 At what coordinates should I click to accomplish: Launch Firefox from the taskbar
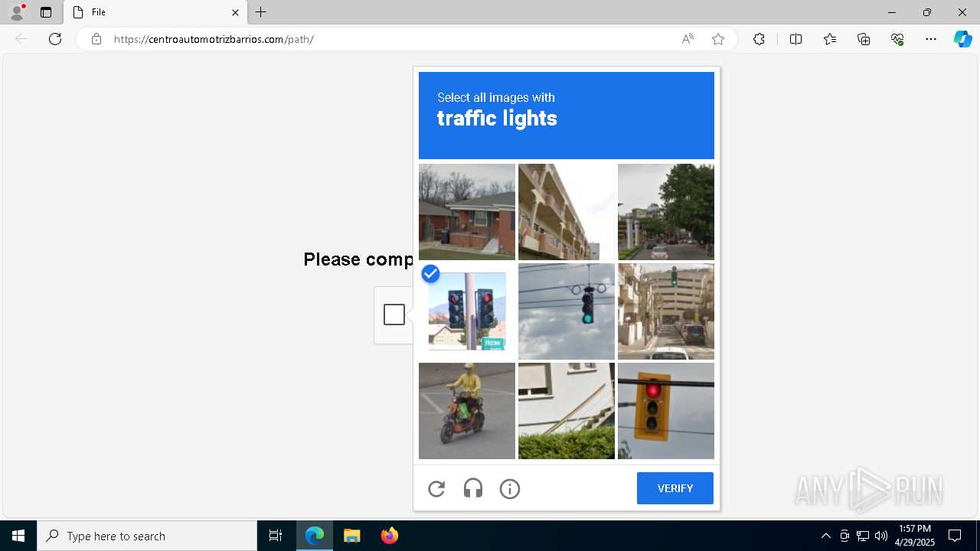tap(389, 536)
